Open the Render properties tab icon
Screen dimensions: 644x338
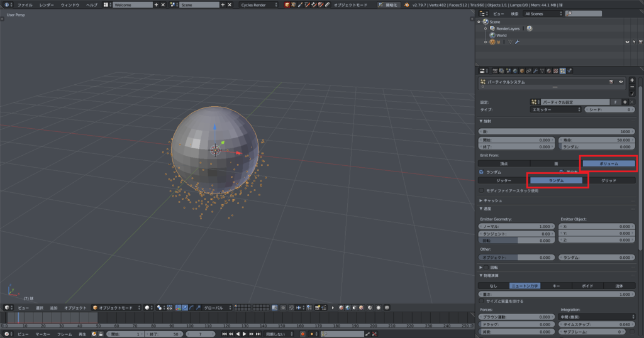tap(495, 71)
